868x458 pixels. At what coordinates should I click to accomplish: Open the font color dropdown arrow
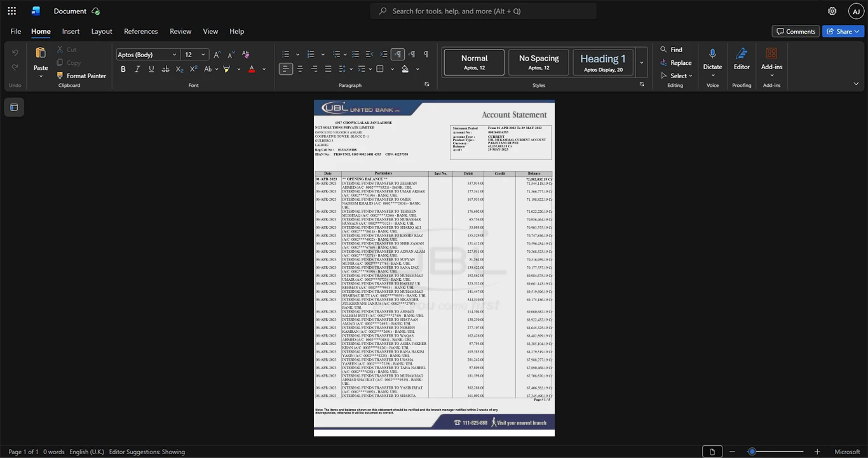coord(264,69)
